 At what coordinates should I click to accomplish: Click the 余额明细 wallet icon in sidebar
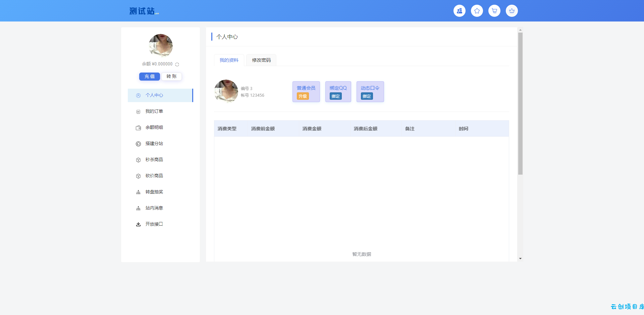[x=138, y=128]
